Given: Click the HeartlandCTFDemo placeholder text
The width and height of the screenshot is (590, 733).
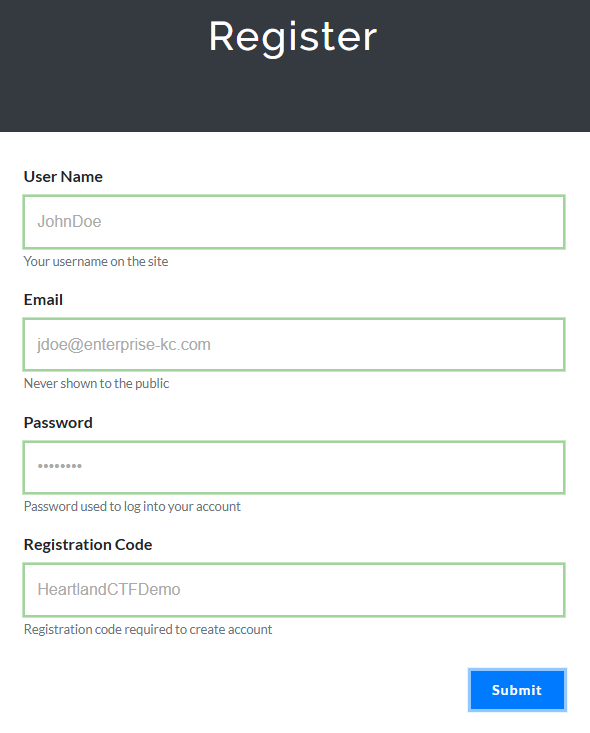Looking at the screenshot, I should click(x=108, y=589).
